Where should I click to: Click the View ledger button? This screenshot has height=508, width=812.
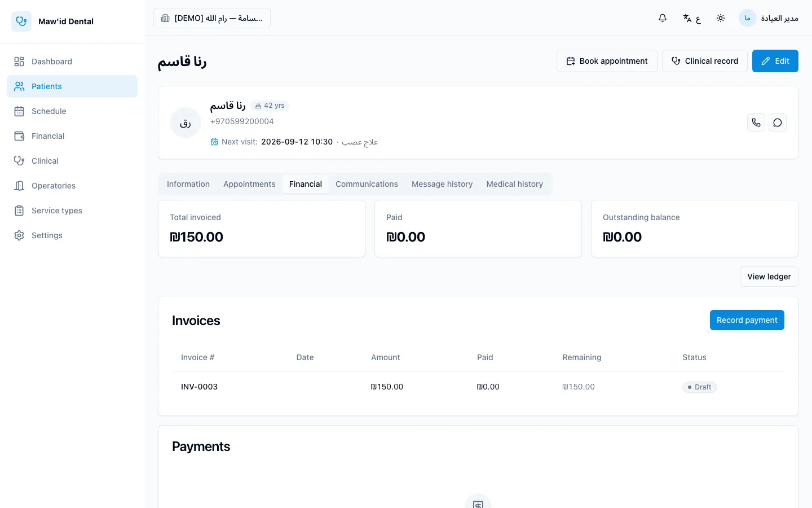coord(769,277)
